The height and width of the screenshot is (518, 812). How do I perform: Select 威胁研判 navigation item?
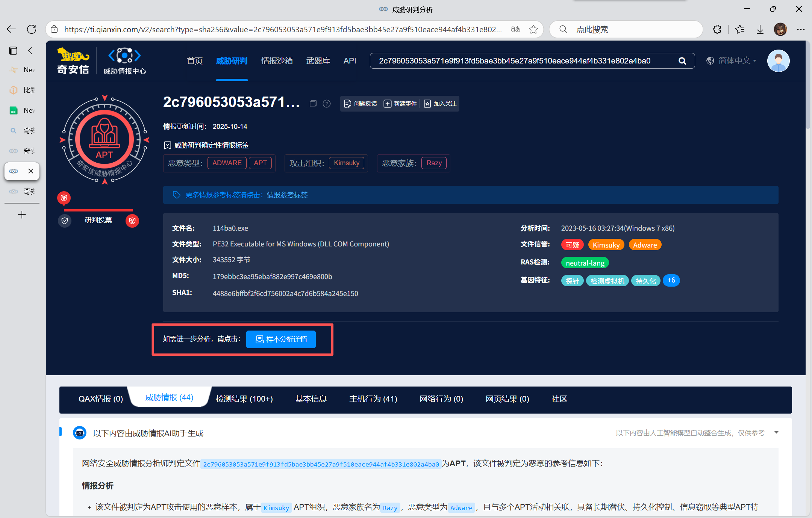[x=232, y=61]
